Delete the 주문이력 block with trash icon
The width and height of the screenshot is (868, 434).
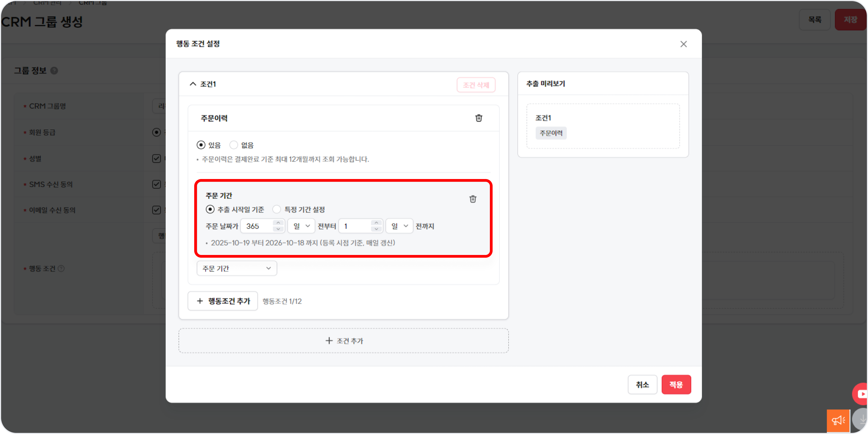tap(478, 118)
